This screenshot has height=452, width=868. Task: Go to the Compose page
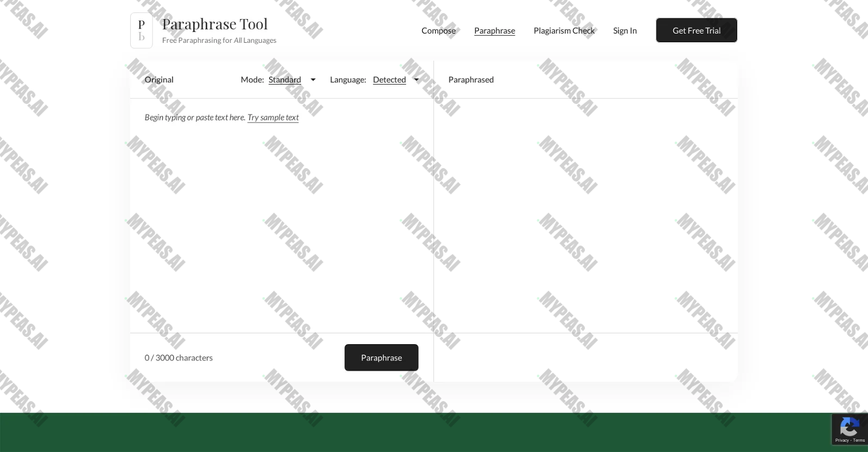tap(438, 30)
